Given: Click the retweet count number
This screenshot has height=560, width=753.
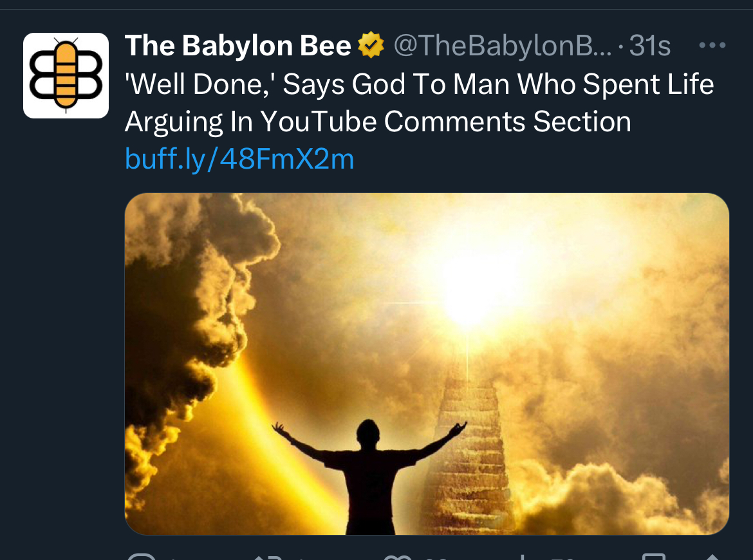Looking at the screenshot, I should tap(302, 559).
